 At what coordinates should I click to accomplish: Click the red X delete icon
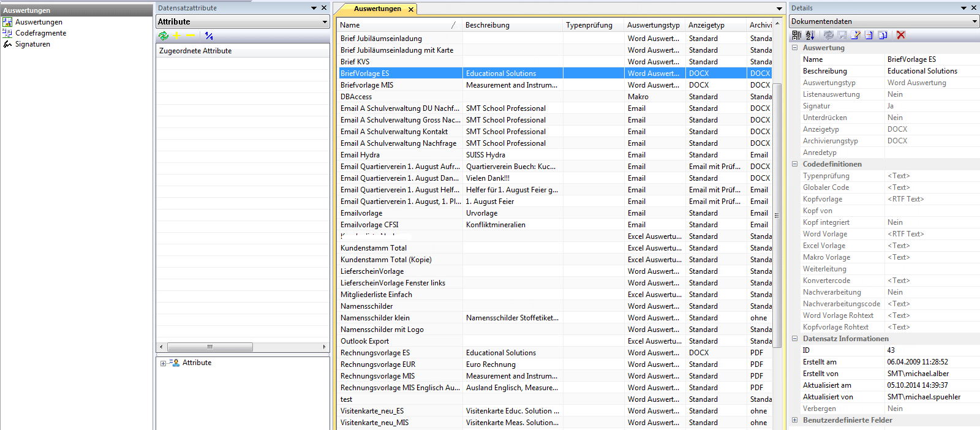pos(901,36)
